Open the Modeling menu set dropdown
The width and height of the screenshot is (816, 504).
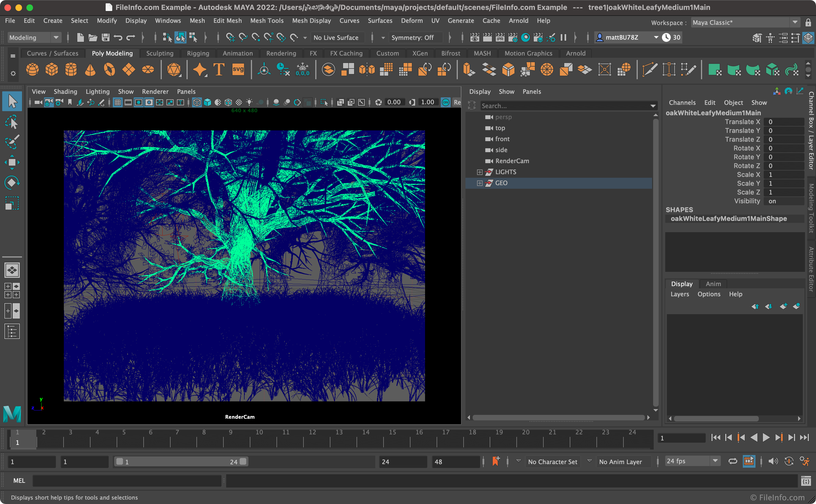[33, 38]
